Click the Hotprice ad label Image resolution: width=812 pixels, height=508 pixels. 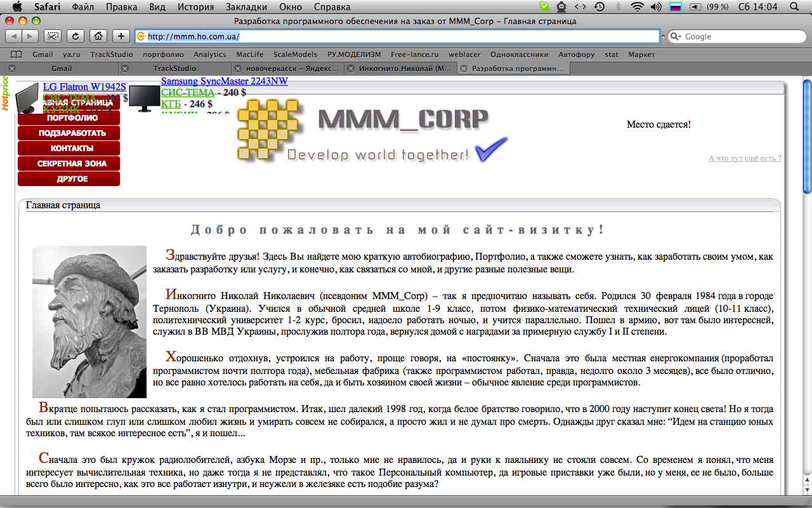[x=5, y=93]
